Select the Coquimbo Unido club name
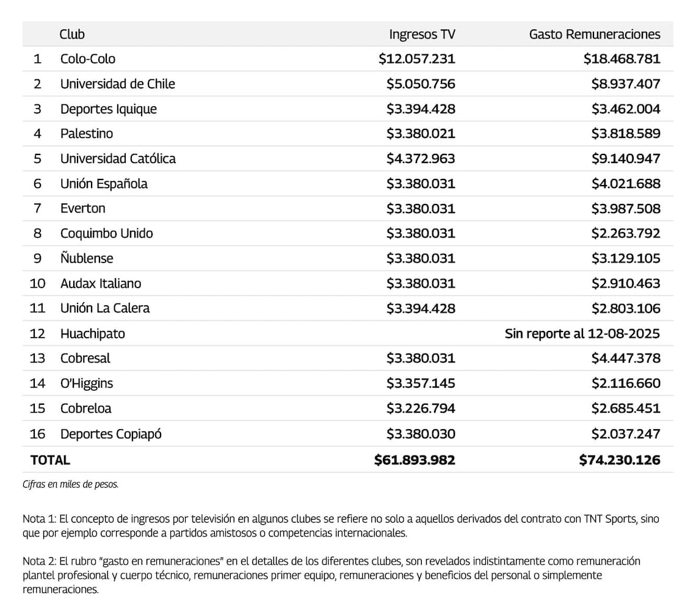696x616 pixels. click(106, 233)
